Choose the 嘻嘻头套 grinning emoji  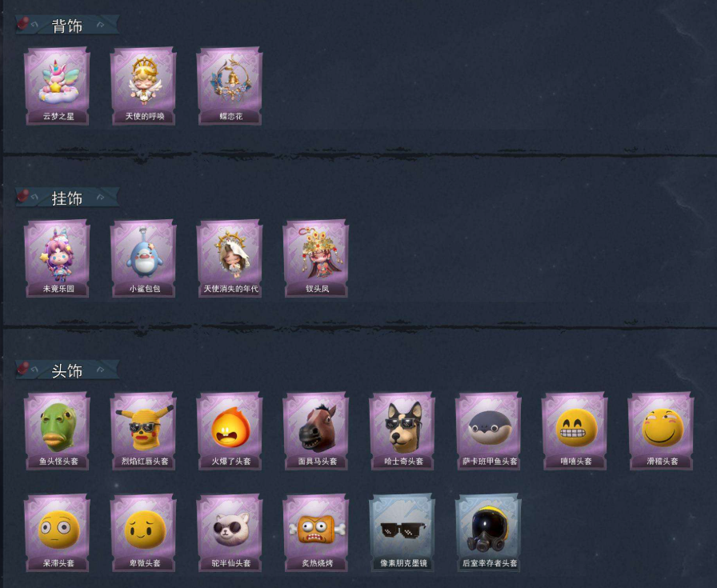[x=575, y=430]
